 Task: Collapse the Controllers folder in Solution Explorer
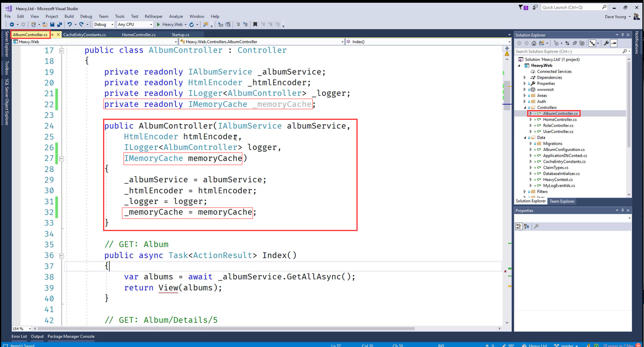[525, 107]
